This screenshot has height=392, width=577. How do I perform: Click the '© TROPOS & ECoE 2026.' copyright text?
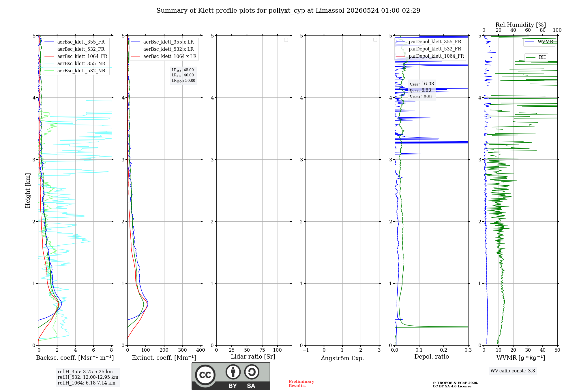click(x=456, y=383)
